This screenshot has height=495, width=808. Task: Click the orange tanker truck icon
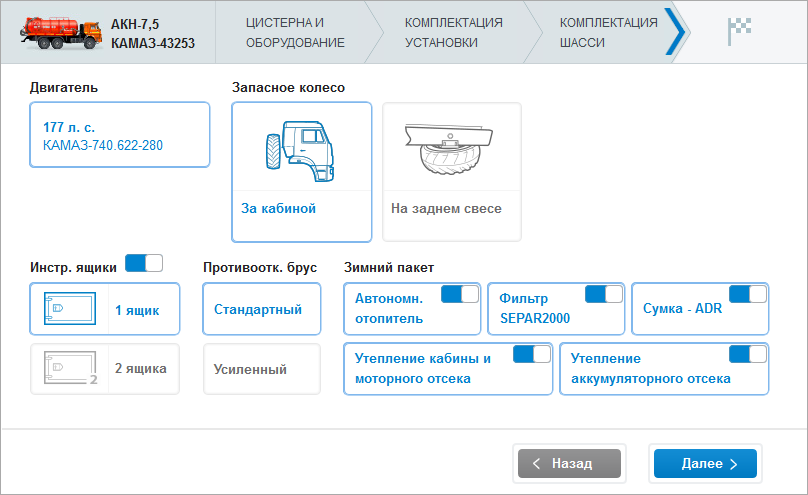61,33
